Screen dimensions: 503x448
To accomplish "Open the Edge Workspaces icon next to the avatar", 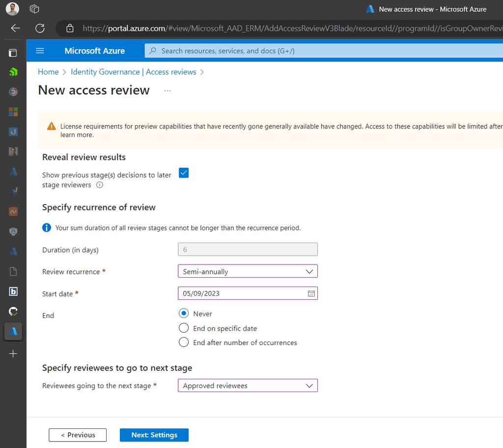I will coord(34,8).
